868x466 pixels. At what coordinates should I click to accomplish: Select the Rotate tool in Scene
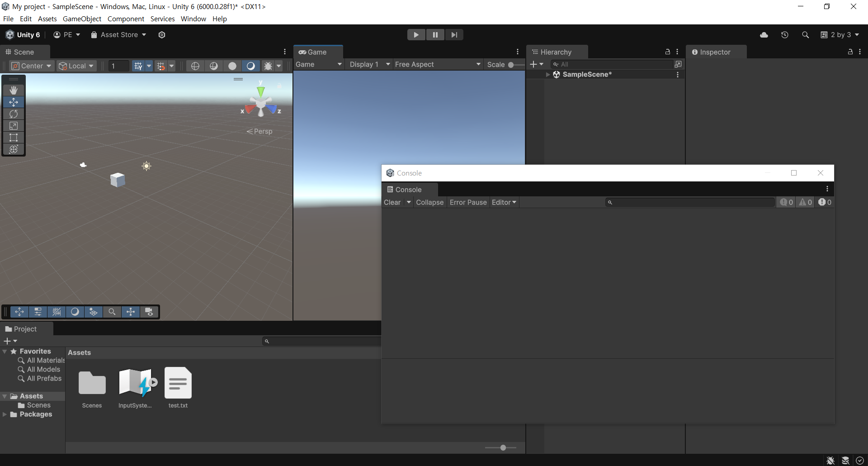(14, 114)
